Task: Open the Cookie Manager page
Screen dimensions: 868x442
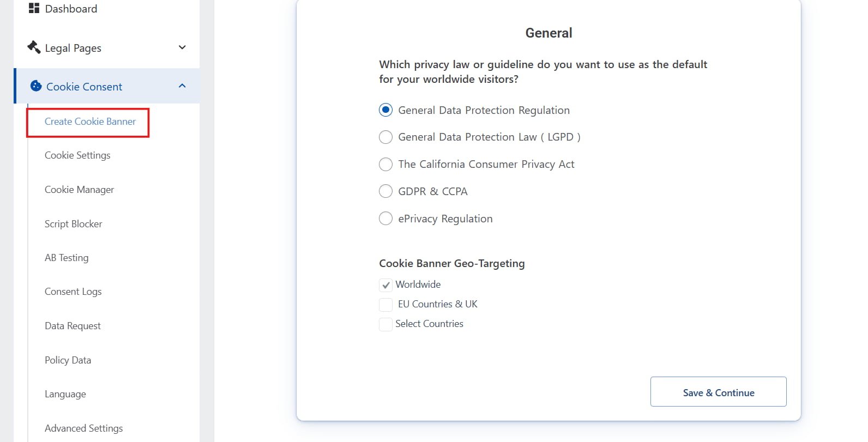Action: [x=79, y=190]
